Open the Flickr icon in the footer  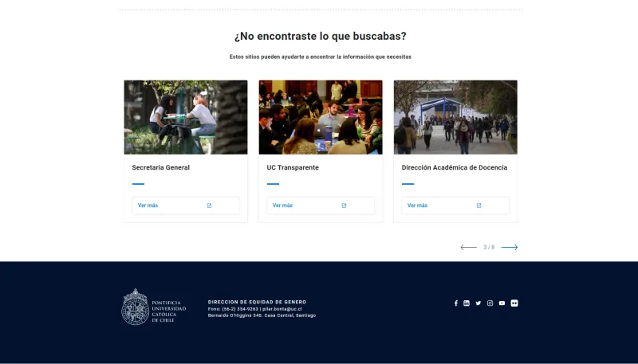[x=514, y=303]
